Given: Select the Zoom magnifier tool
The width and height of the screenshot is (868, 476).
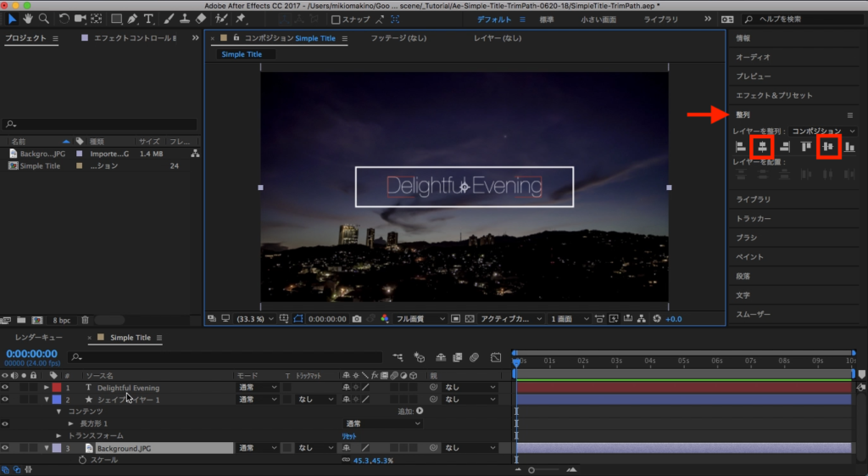Looking at the screenshot, I should [x=43, y=19].
